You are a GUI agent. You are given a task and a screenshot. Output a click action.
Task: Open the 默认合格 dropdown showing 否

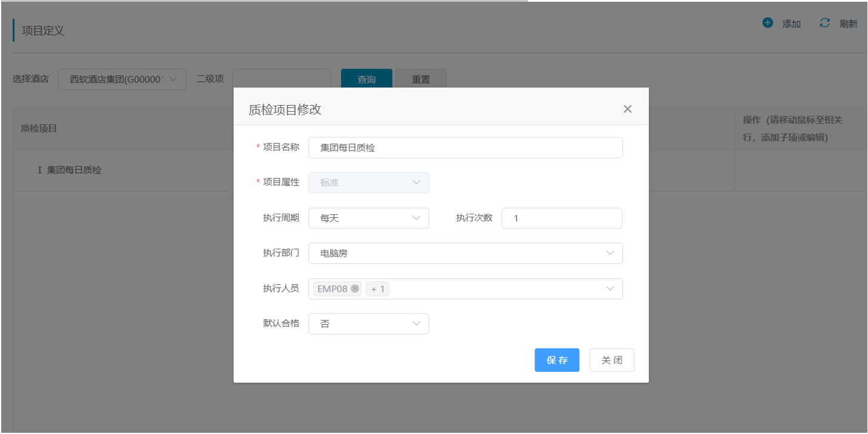368,324
